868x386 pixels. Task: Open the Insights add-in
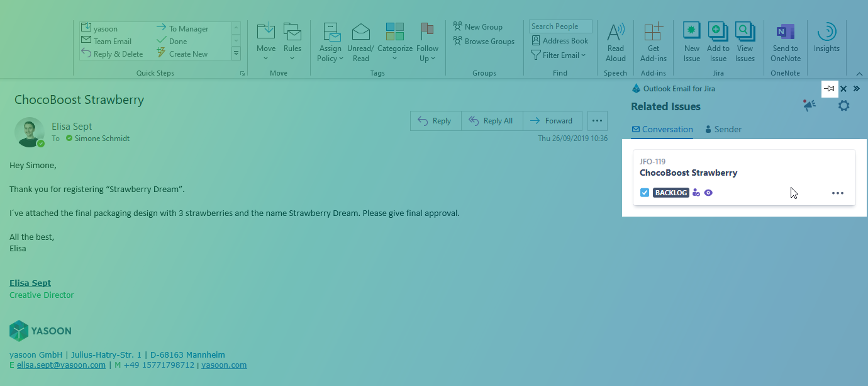click(x=826, y=38)
